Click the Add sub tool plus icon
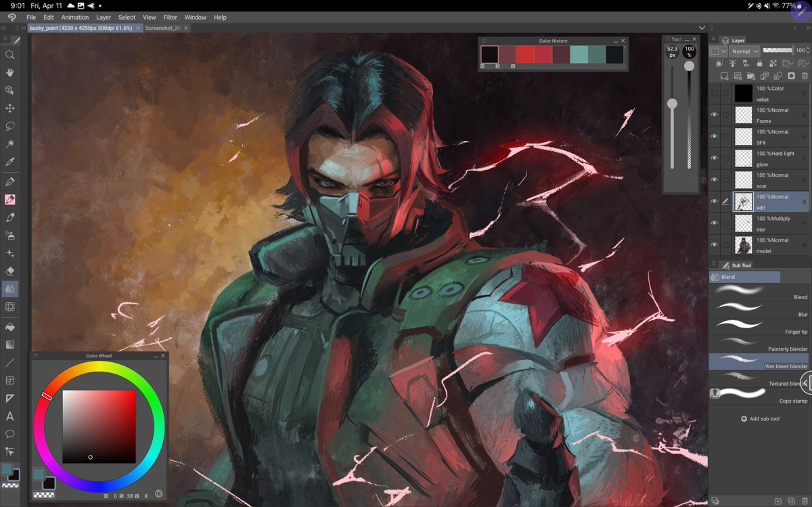 point(744,419)
